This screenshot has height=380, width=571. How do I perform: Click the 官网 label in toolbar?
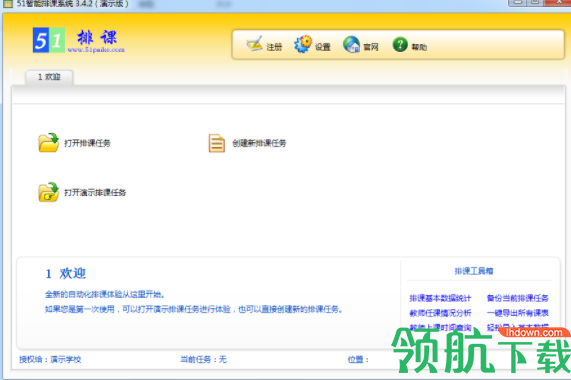pos(371,47)
